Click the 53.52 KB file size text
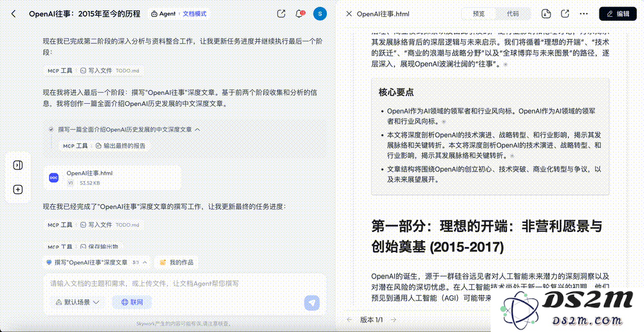The width and height of the screenshot is (644, 332). 90,183
